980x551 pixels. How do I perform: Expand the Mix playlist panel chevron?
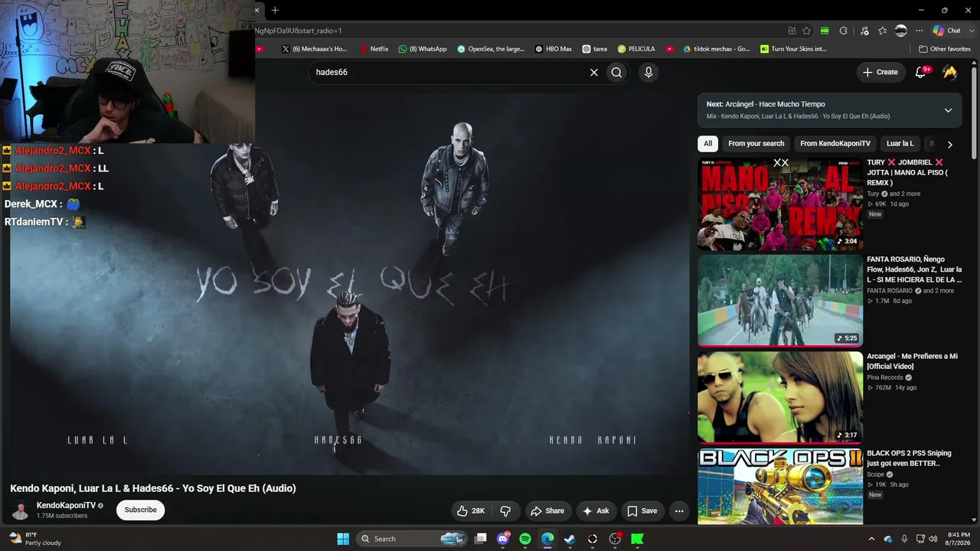pos(948,110)
